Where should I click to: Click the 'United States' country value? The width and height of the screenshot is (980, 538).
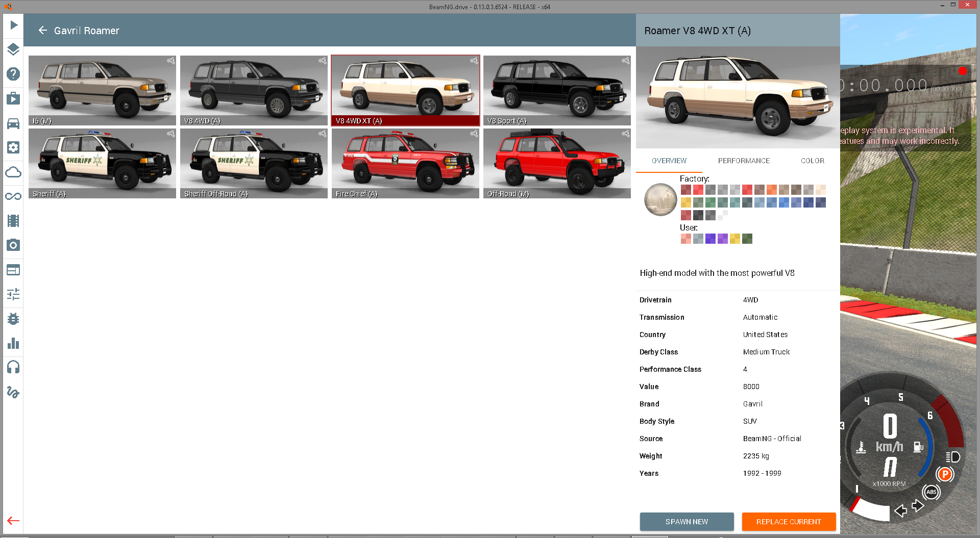(765, 335)
